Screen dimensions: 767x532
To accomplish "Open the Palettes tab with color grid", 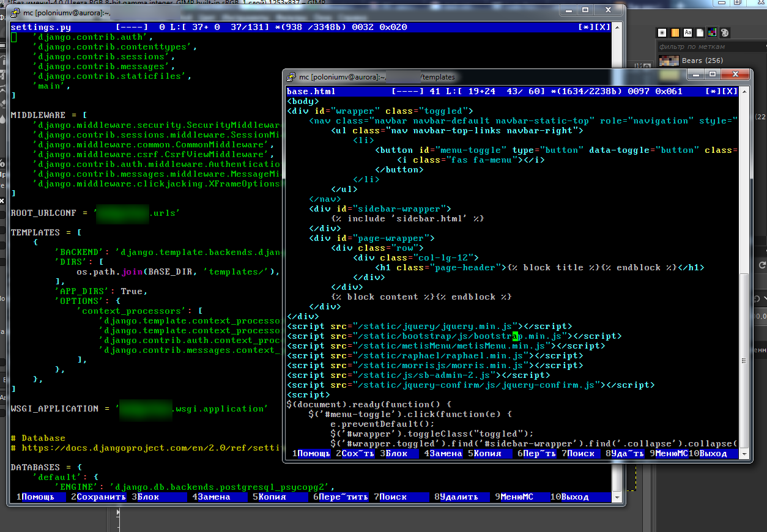I will [712, 32].
